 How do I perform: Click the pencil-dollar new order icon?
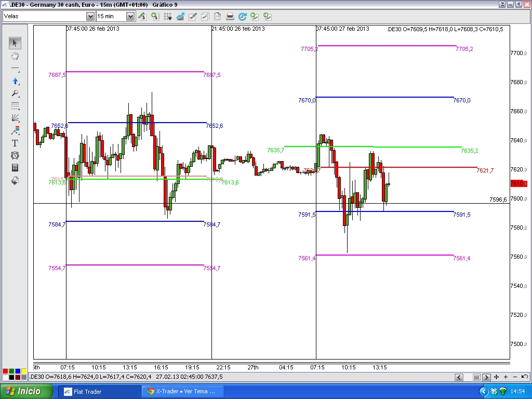point(142,16)
